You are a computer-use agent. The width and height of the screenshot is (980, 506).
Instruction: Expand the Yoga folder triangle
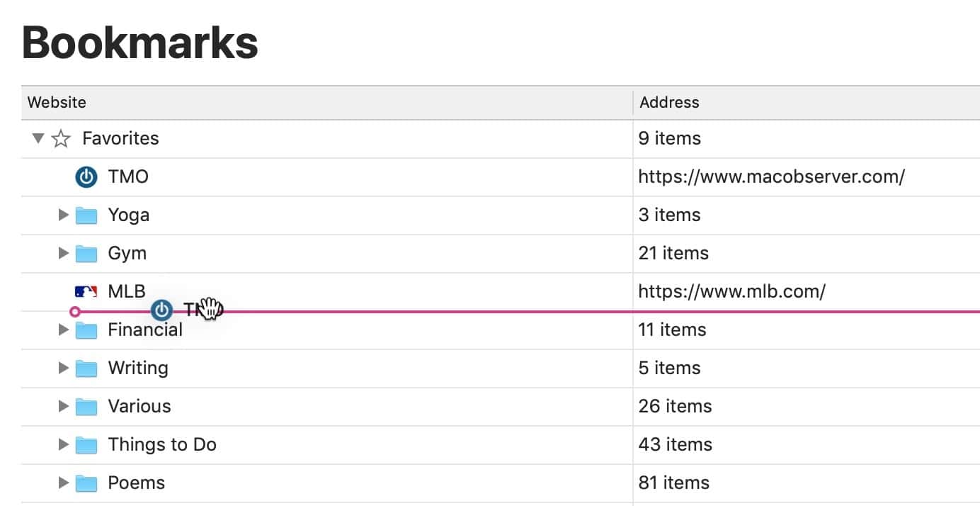click(64, 215)
